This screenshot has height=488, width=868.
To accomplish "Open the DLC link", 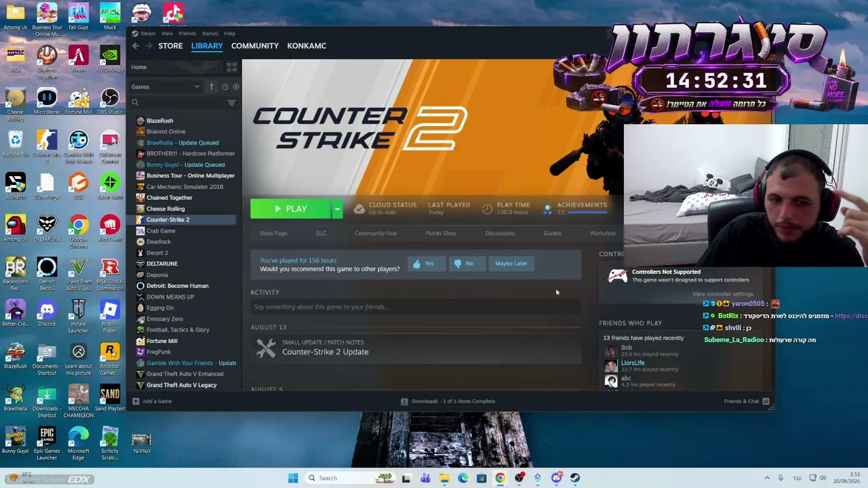I will coord(321,234).
